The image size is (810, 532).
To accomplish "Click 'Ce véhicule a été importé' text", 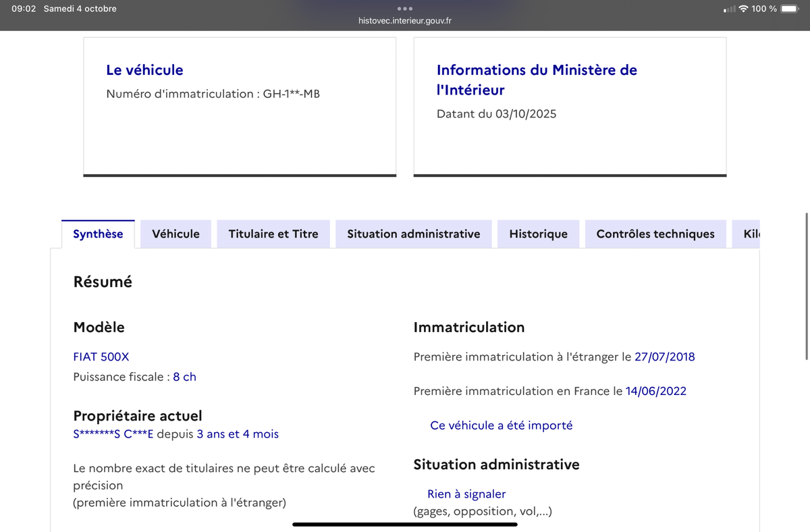I will coord(501,425).
